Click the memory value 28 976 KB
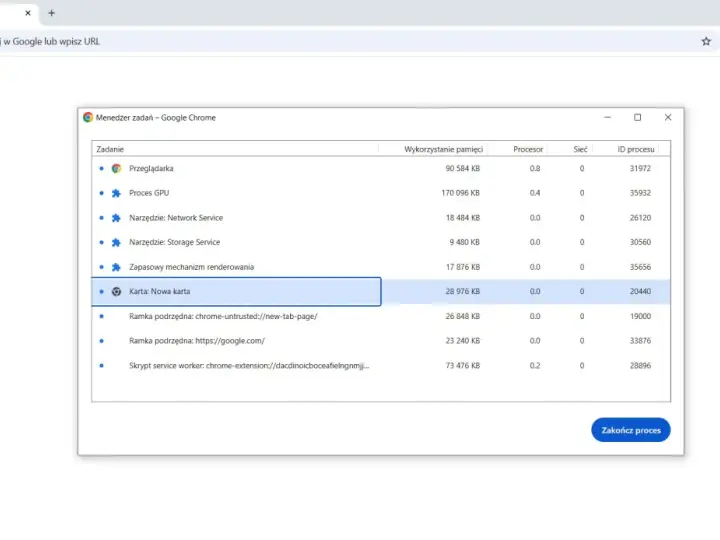Screen dimensions: 720x540 462,292
